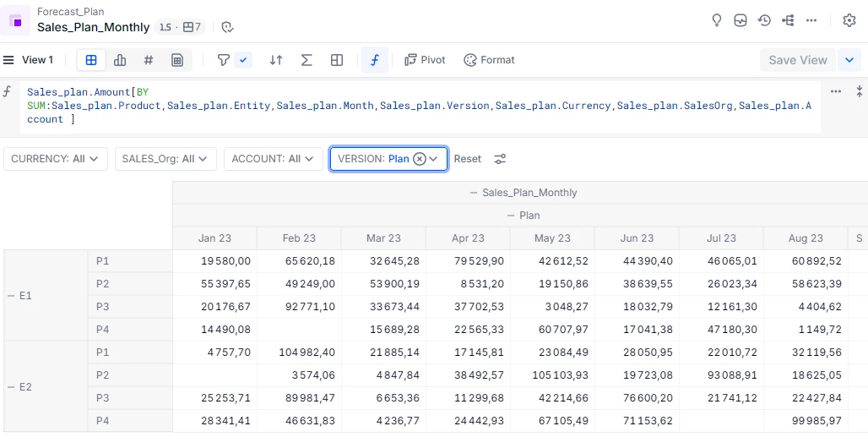Toggle the filter bar checkmark
868x448 pixels.
click(244, 60)
